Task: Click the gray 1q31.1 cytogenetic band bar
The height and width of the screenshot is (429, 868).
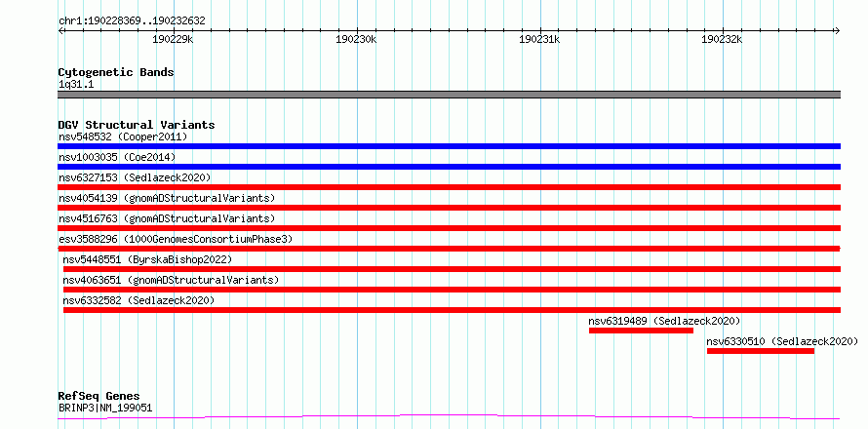Action: pos(449,95)
